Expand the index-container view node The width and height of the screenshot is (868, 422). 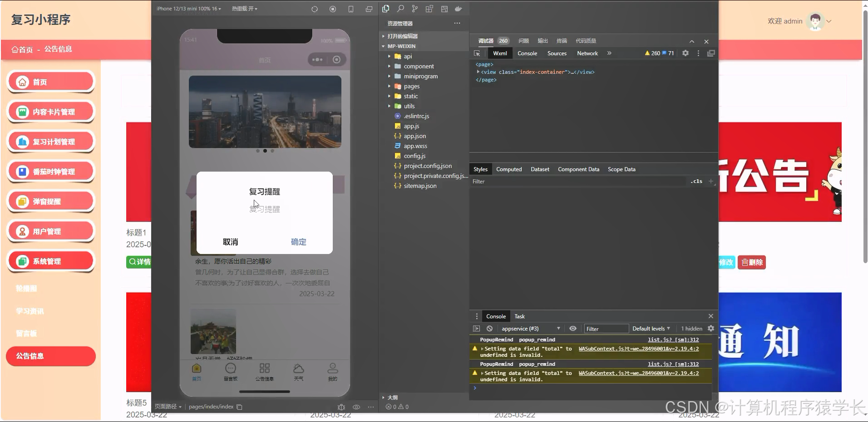[478, 72]
